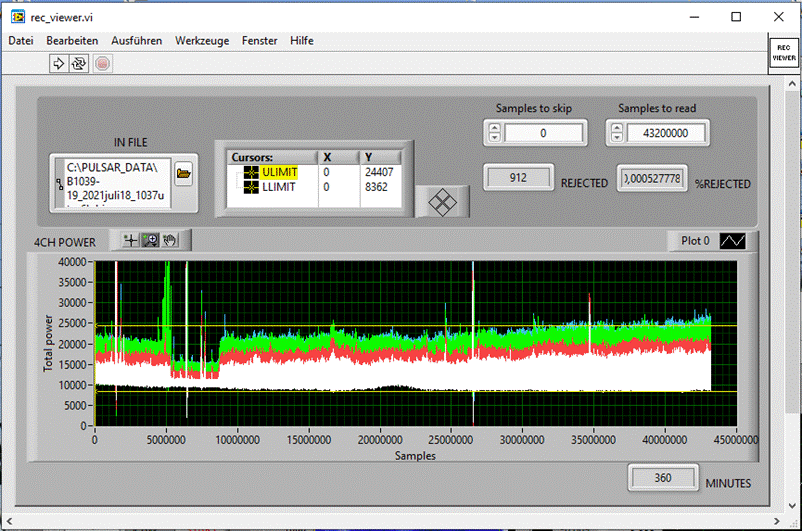This screenshot has width=802, height=531.
Task: Click the REJECTED count indicator 912
Action: point(518,178)
